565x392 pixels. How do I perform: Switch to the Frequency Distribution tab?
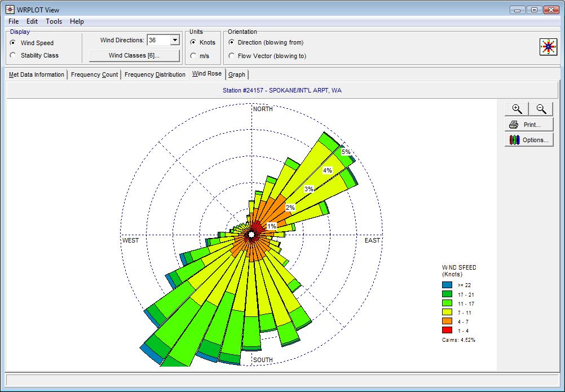[155, 74]
